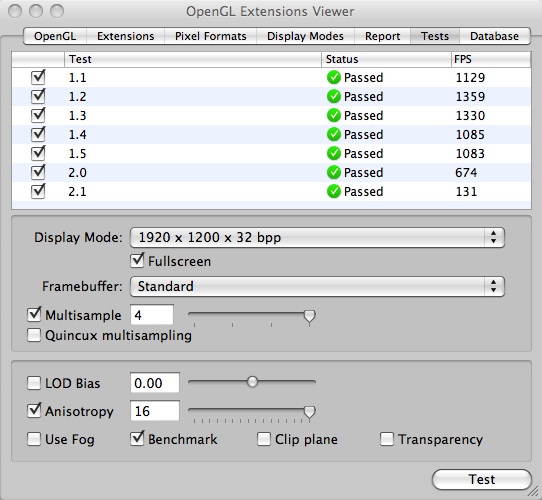
Task: Click green Passed icon for test 1.1
Action: tap(334, 77)
